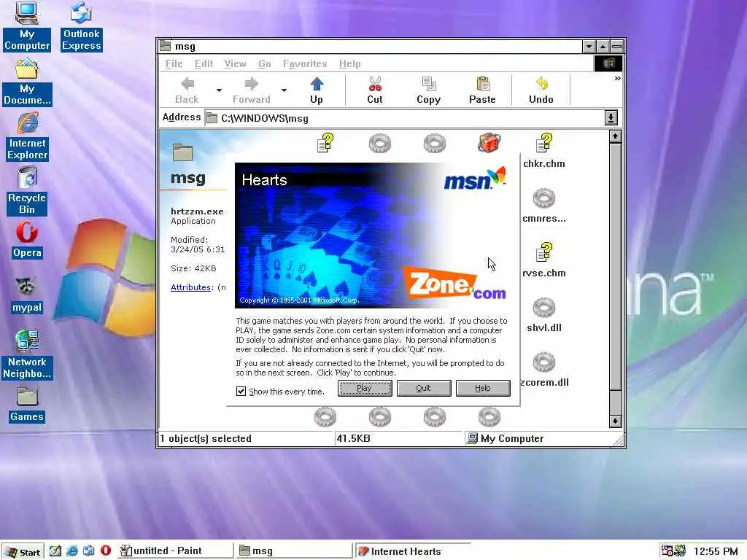Expand the Address bar dropdown

point(611,117)
